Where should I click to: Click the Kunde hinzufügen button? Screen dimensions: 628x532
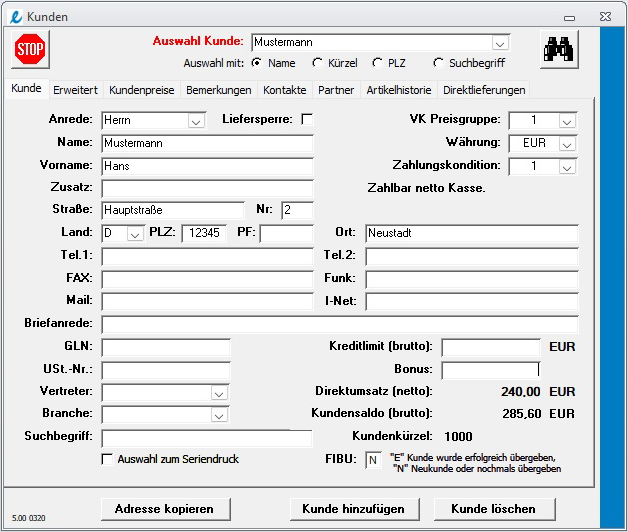tap(354, 509)
